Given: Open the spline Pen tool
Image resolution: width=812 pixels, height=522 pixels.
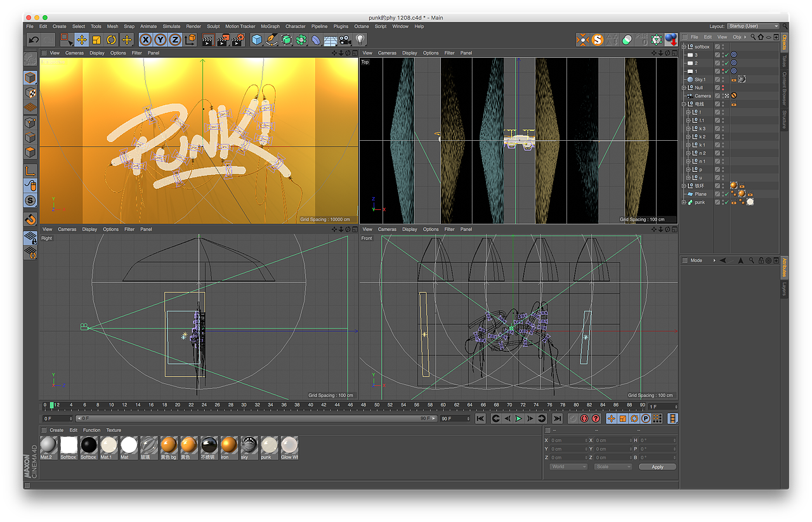Looking at the screenshot, I should [x=272, y=40].
